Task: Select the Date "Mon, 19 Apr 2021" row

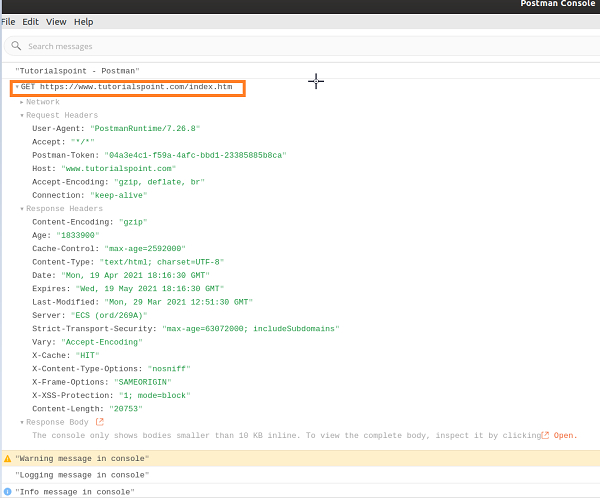Action: pyautogui.click(x=121, y=276)
